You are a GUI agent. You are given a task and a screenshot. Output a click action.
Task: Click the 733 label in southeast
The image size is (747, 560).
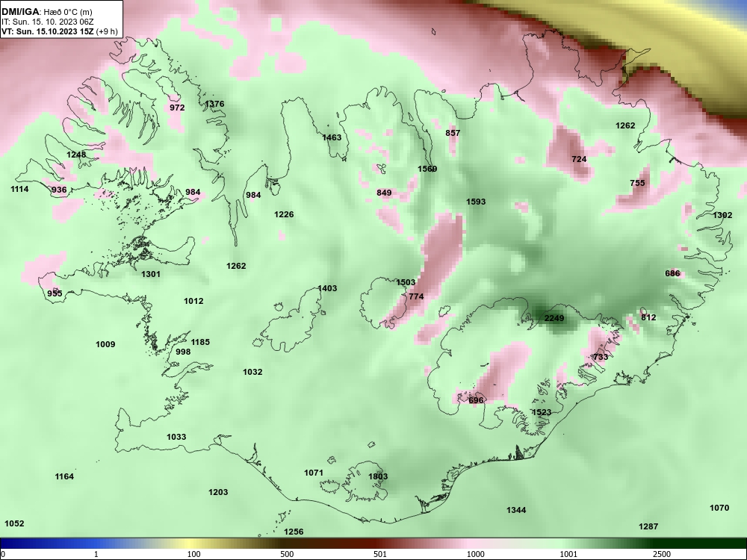pyautogui.click(x=601, y=357)
